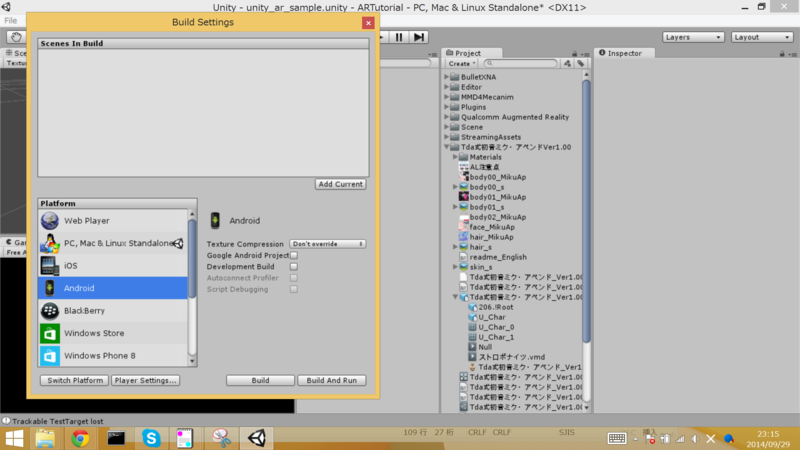Open Chrome from the taskbar
Screen dimensions: 800x450
(x=80, y=438)
